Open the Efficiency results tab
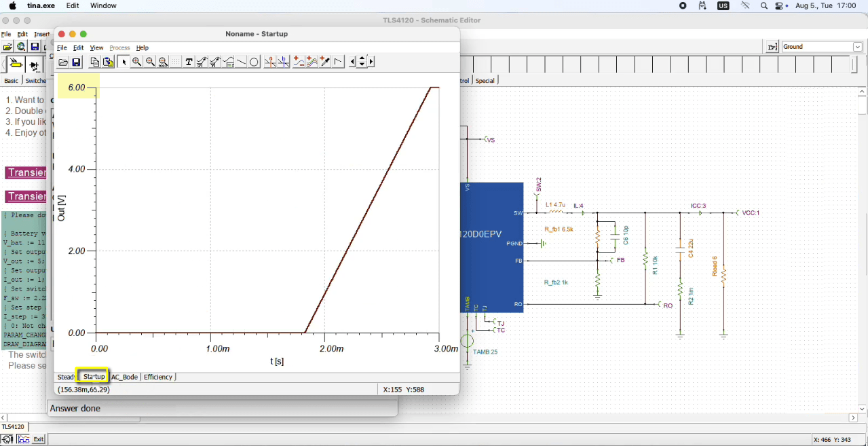 coord(157,377)
